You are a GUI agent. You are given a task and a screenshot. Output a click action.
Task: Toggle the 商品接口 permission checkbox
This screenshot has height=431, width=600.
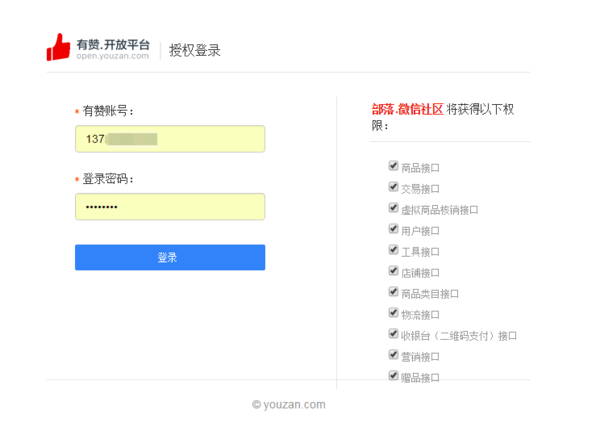pos(393,166)
